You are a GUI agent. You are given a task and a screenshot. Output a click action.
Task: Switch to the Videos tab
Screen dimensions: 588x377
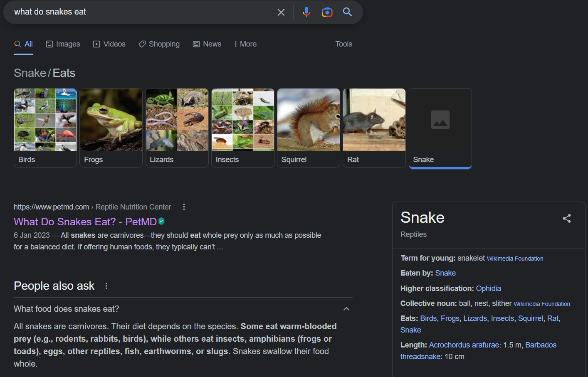(x=109, y=44)
